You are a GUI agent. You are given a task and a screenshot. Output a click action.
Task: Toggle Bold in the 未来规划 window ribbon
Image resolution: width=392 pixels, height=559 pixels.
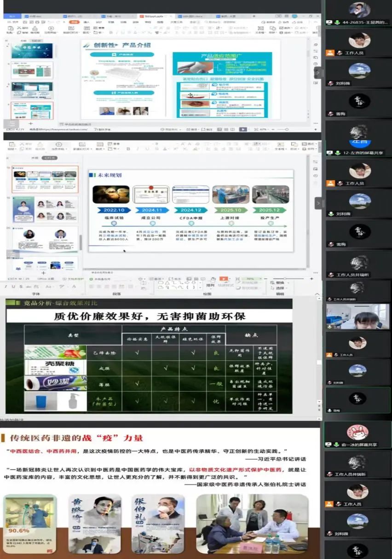point(128,149)
